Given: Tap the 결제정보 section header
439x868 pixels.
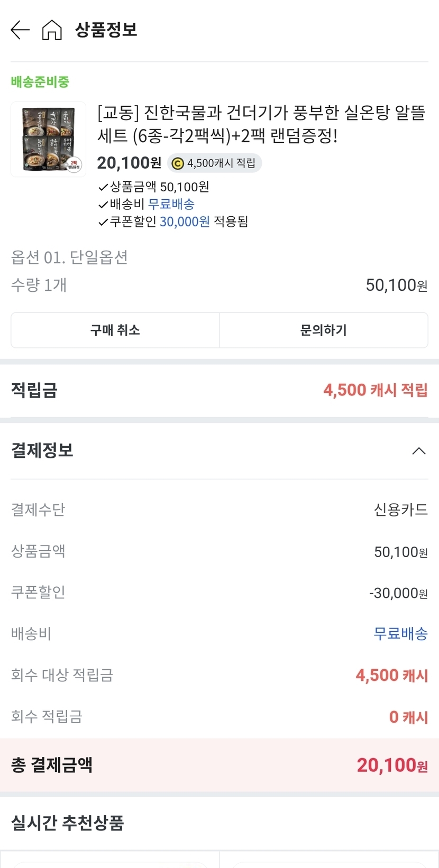Looking at the screenshot, I should coord(42,450).
